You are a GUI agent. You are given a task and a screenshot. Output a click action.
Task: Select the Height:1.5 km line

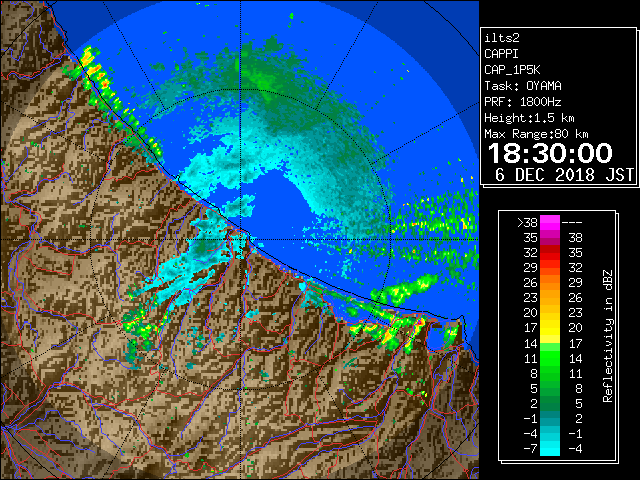(x=529, y=118)
